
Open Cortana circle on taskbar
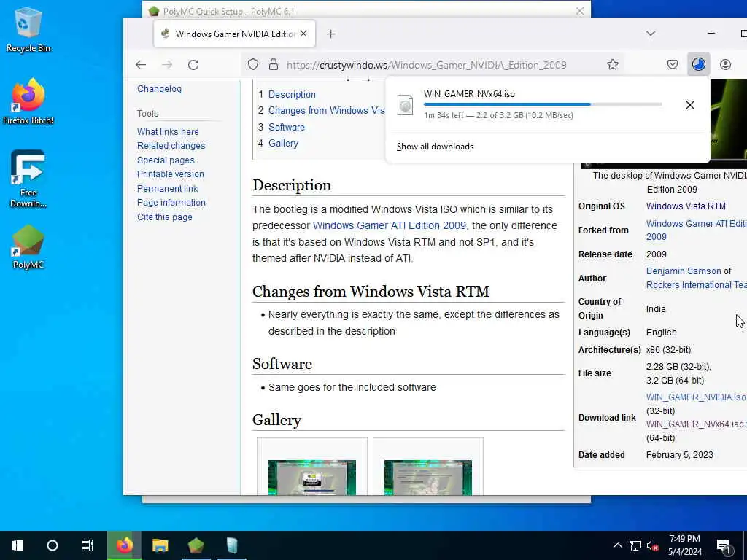coord(53,545)
